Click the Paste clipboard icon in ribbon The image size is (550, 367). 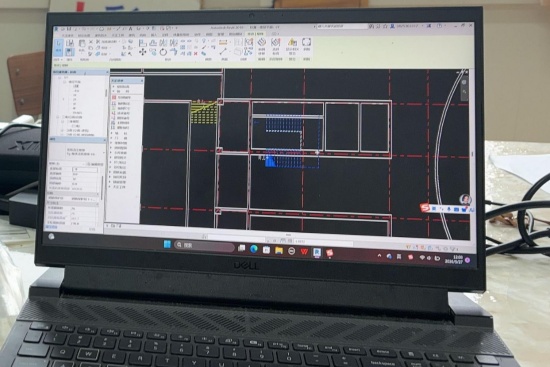coord(82,44)
